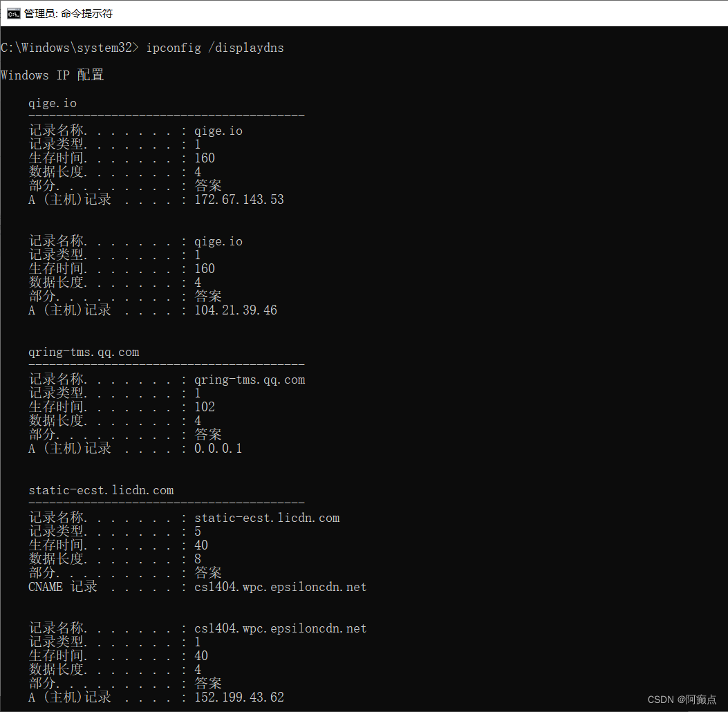Click the IP address 172.67.143.53
The image size is (728, 712).
[x=239, y=200]
